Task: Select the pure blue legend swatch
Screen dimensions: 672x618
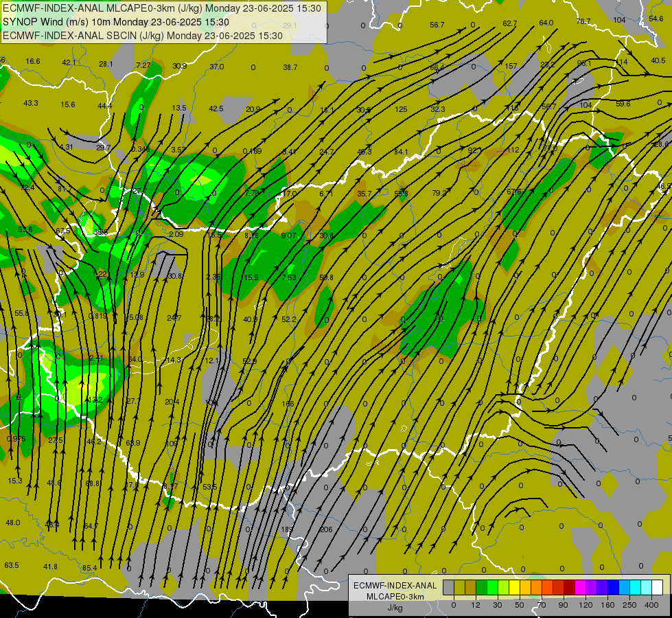Action: click(613, 587)
